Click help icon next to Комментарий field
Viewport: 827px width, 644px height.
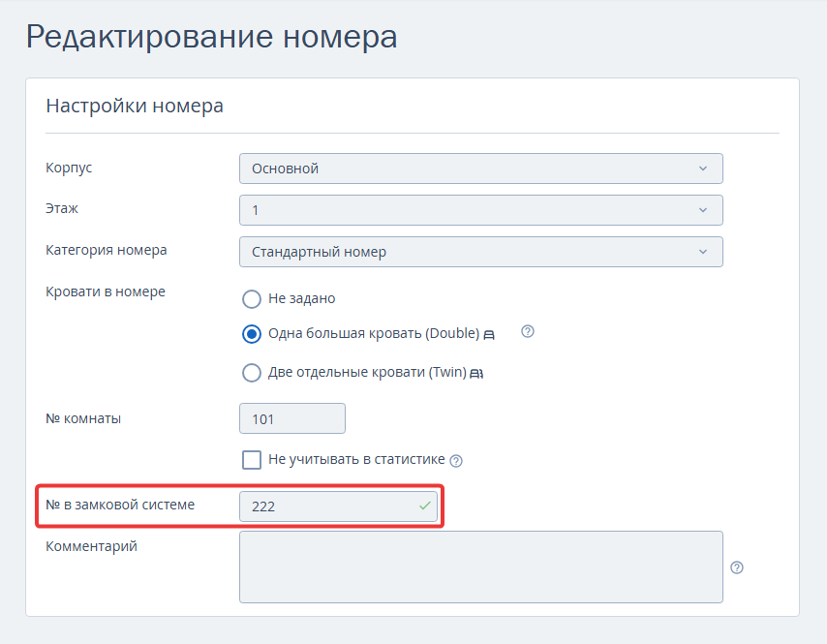pyautogui.click(x=737, y=567)
